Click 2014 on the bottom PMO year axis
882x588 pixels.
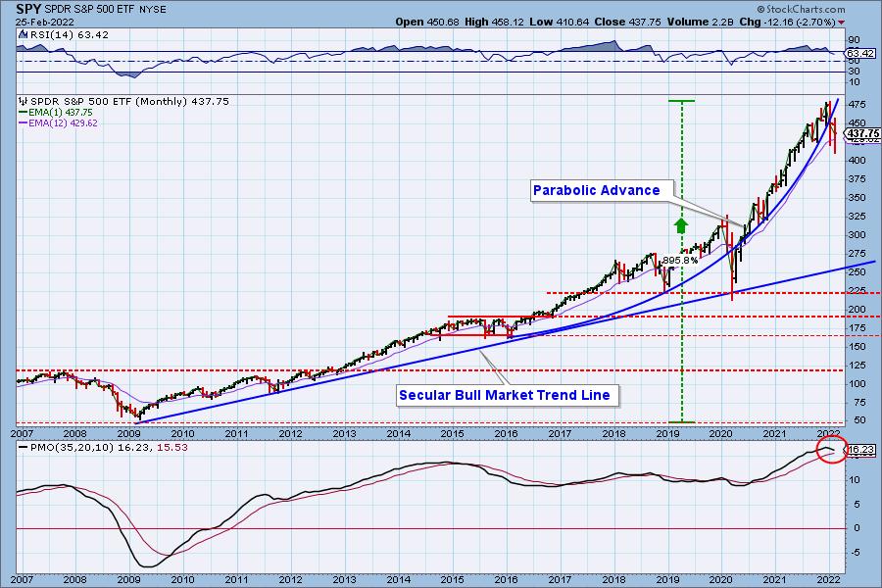click(x=398, y=579)
